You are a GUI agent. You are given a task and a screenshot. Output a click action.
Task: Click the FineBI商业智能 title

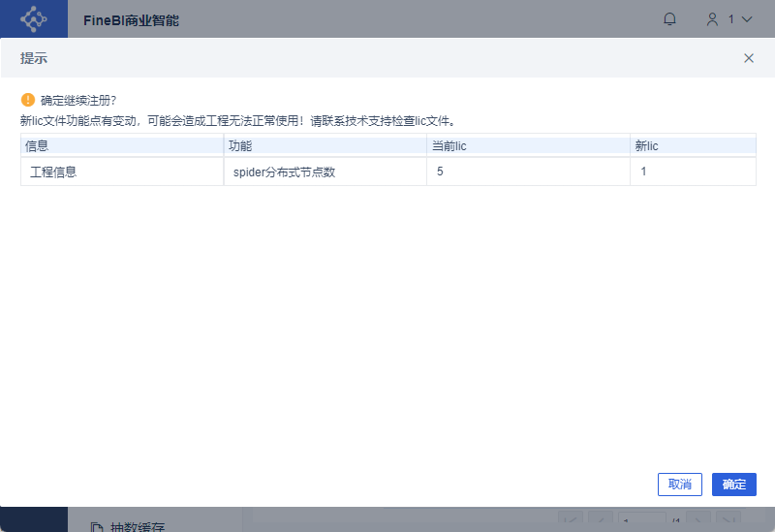(131, 20)
